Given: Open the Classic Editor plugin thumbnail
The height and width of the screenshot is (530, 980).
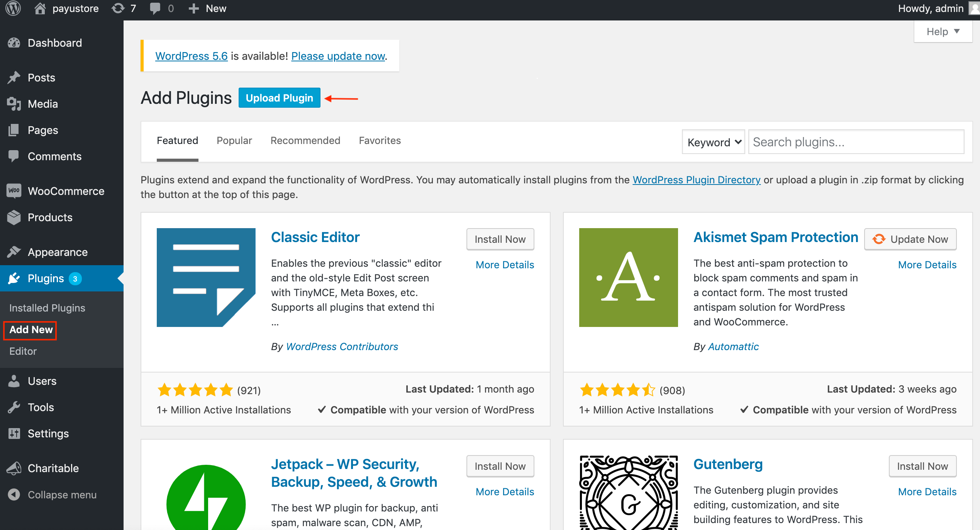Looking at the screenshot, I should tap(206, 278).
